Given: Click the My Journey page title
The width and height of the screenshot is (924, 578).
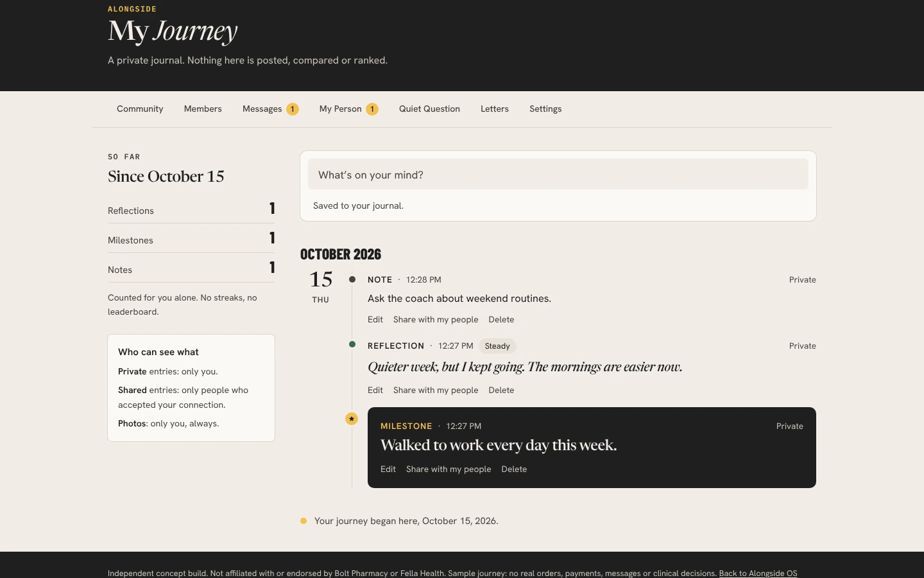Looking at the screenshot, I should (173, 31).
